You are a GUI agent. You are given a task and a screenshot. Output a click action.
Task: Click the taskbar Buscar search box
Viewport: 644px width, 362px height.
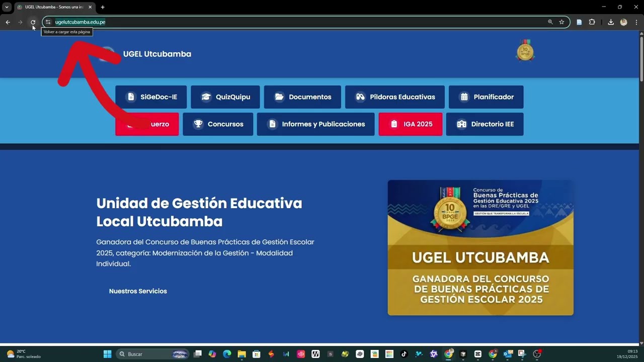[x=153, y=354]
